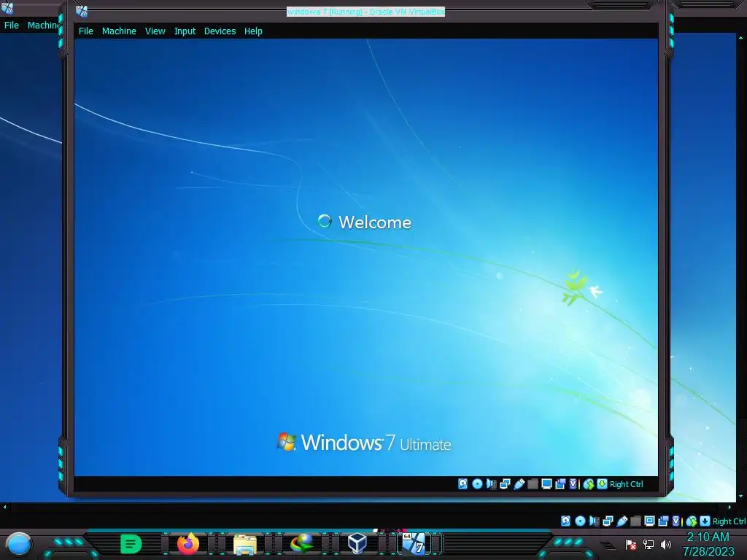The height and width of the screenshot is (560, 747).
Task: Click display indicator in front VM status bar
Action: point(546,484)
